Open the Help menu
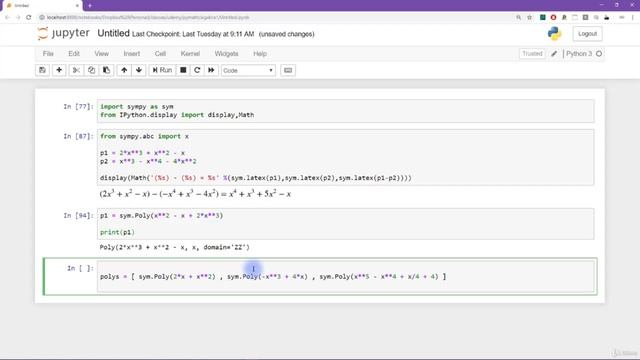Viewport: 640px width, 360px height. click(260, 53)
